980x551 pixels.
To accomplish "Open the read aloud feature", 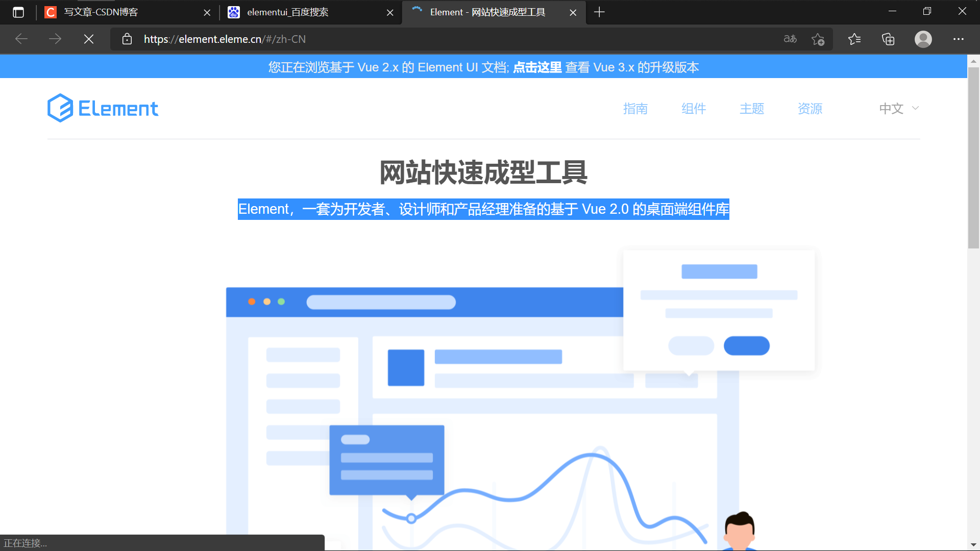I will (x=790, y=39).
